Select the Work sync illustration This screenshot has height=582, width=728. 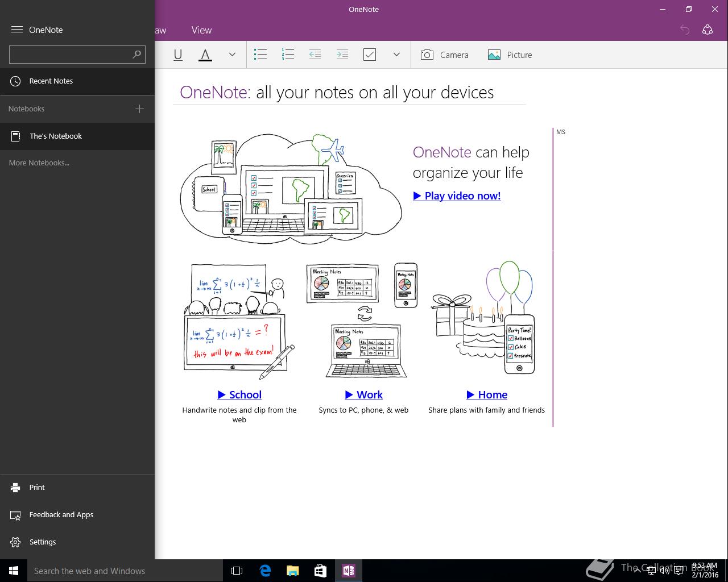[362, 320]
